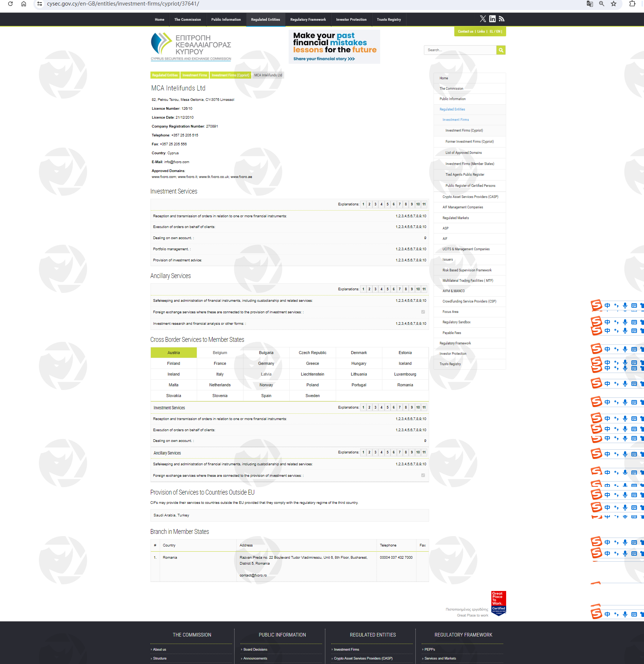The height and width of the screenshot is (664, 644).
Task: Click Explanation number 11 under Investment Services
Action: 424,204
